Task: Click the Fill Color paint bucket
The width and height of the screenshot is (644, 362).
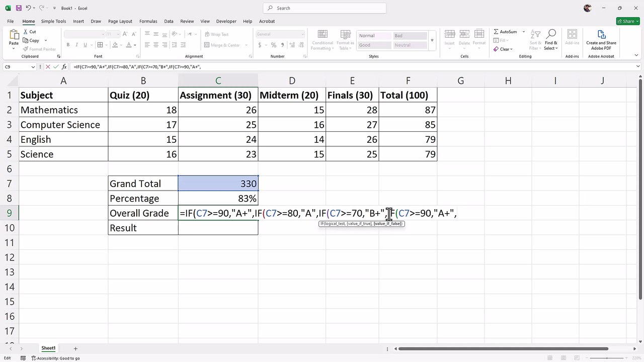Action: click(115, 45)
